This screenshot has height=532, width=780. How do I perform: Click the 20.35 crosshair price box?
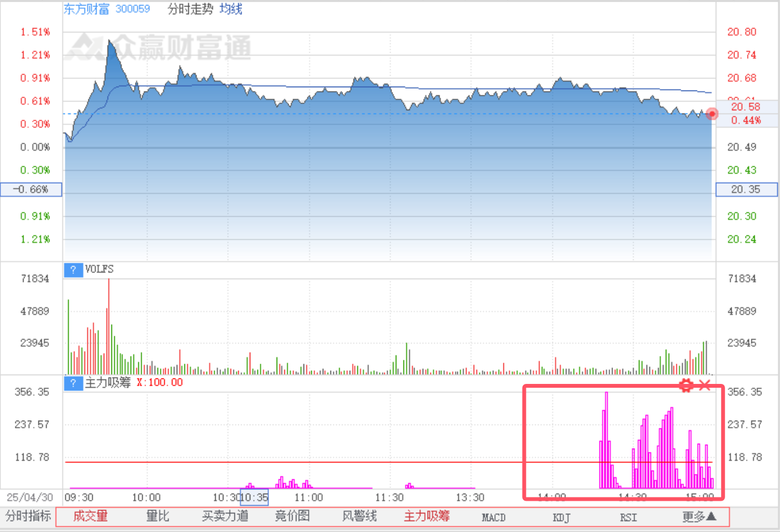[747, 189]
